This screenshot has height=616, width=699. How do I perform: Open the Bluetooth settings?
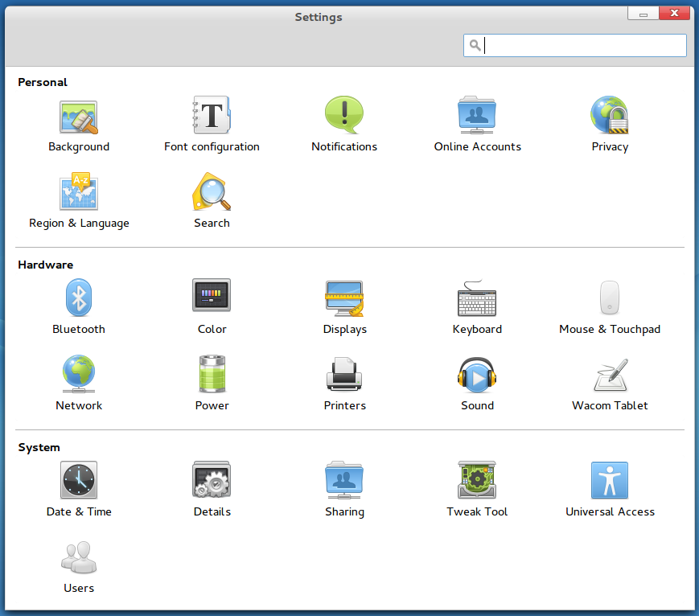click(x=79, y=305)
